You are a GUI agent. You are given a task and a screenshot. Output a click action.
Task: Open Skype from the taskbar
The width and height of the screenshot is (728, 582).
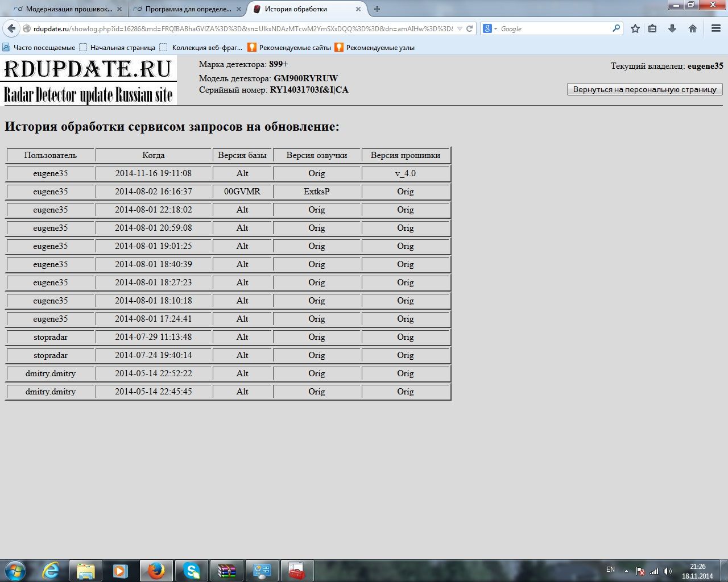click(x=192, y=571)
